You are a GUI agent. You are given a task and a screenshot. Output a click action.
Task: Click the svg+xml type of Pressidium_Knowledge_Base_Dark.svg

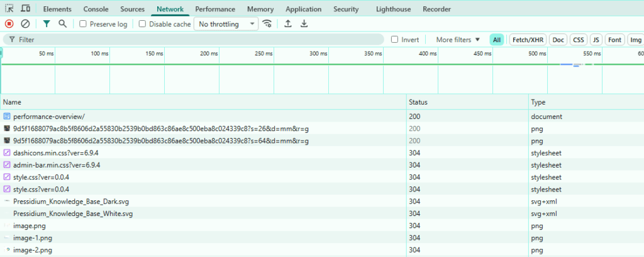[x=544, y=202]
